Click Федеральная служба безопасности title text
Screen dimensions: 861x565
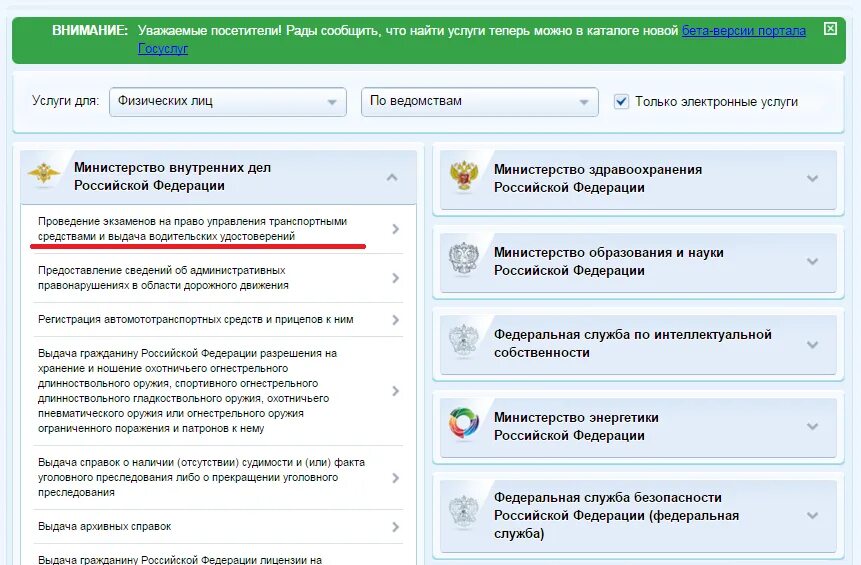(616, 515)
